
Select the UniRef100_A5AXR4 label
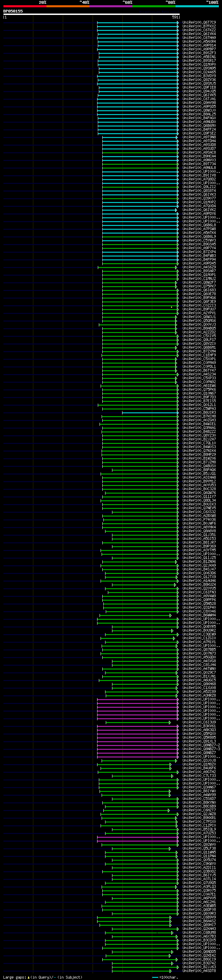click(x=199, y=41)
